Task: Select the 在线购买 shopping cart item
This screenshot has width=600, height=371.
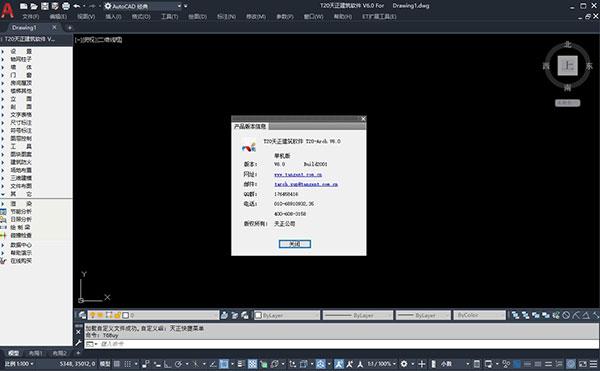Action: [21, 261]
